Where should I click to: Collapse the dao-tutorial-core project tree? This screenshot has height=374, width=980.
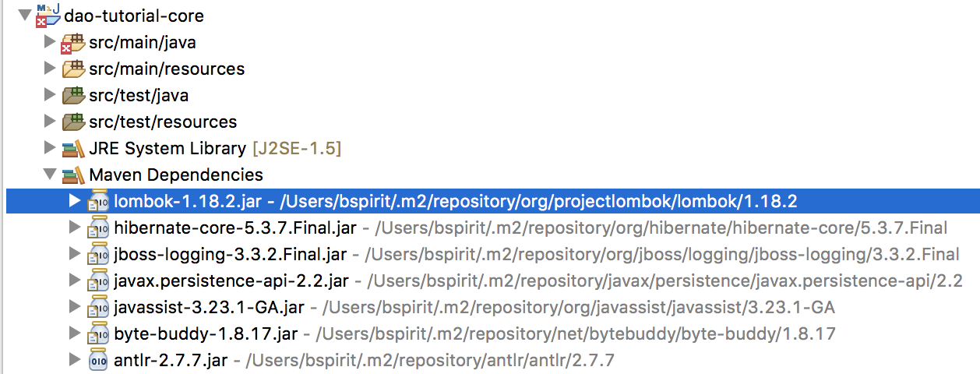click(x=25, y=16)
